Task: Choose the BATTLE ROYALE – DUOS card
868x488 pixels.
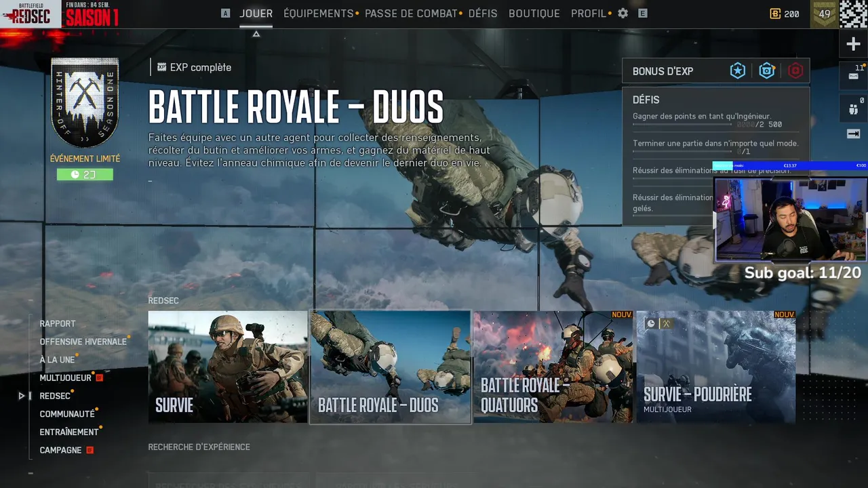Action: coord(391,367)
